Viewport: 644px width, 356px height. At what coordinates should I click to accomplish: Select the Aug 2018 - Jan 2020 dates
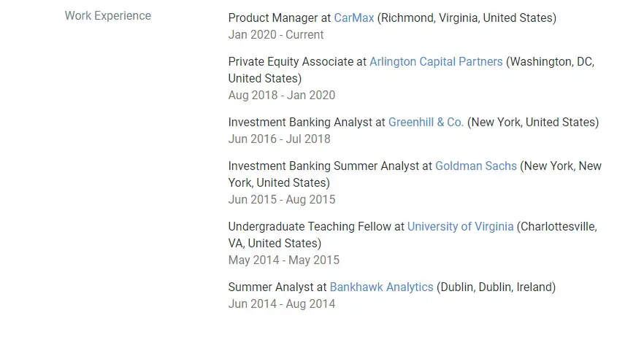pos(282,95)
